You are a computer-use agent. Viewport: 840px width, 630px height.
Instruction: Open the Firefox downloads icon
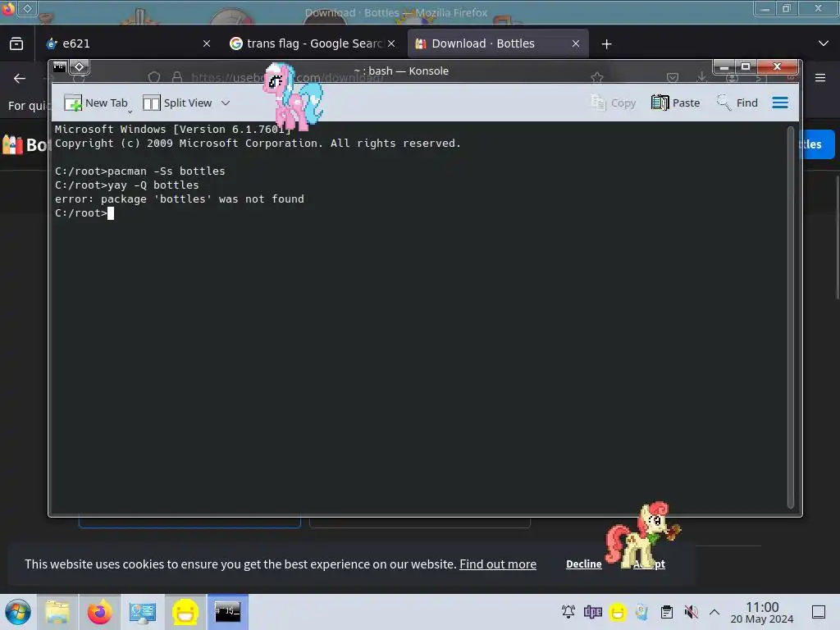coord(701,78)
